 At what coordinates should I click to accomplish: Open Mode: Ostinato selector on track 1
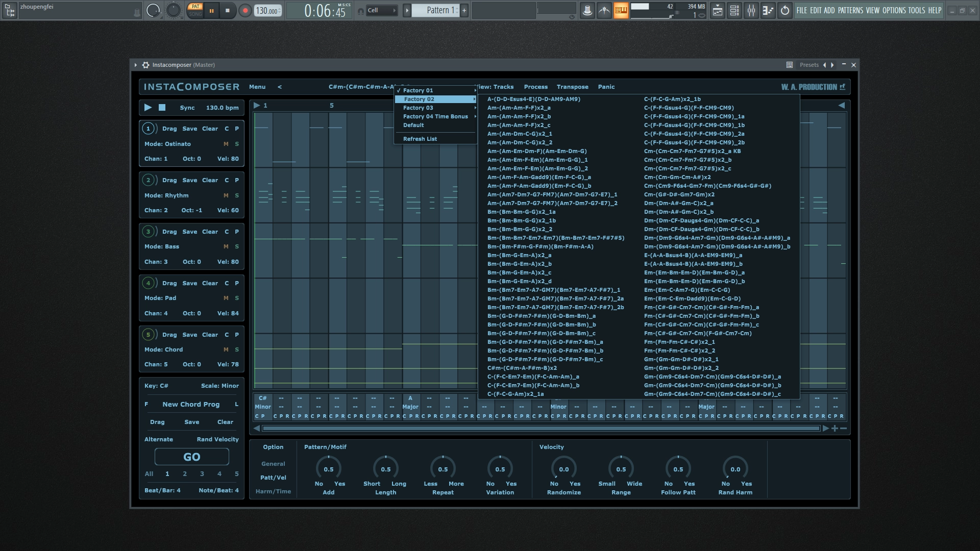click(167, 144)
